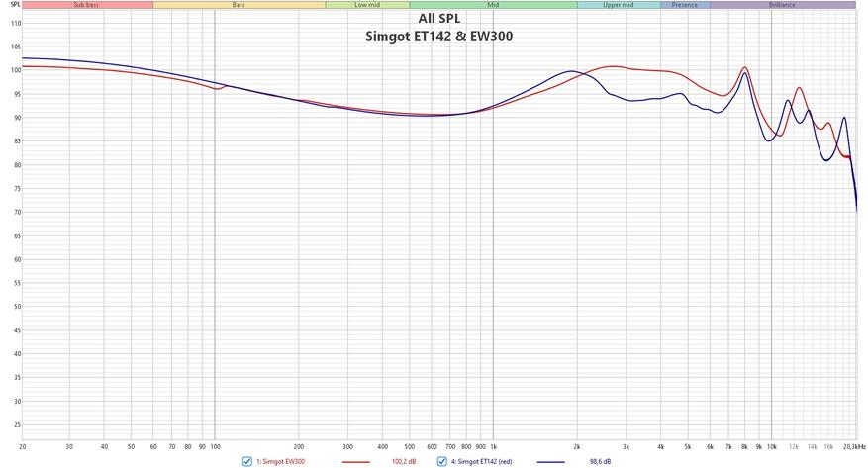Click the 1k frequency axis label
868x468 pixels.
pos(493,446)
